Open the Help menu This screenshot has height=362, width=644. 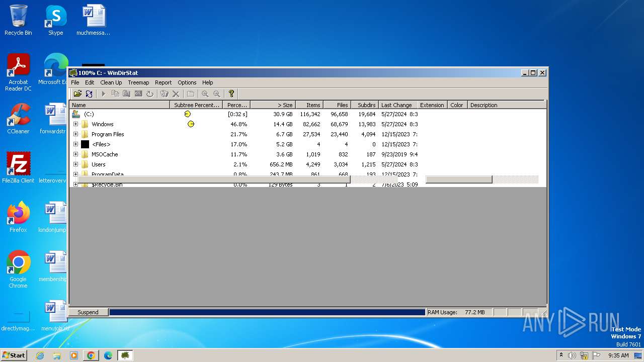208,82
